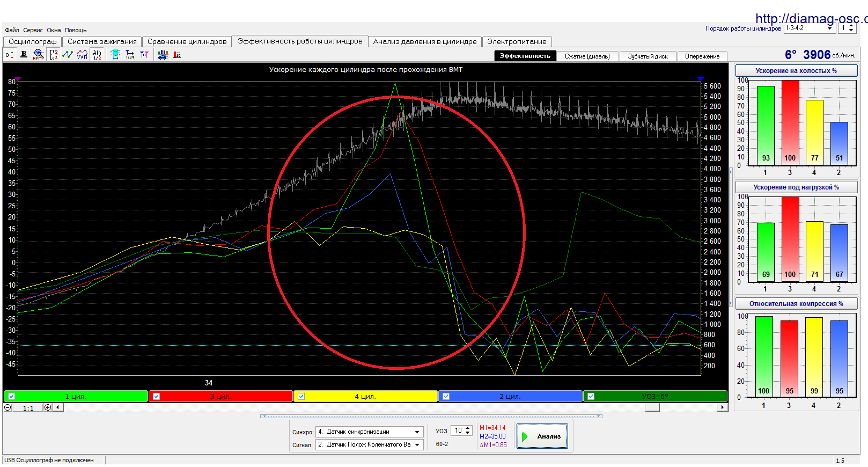Click the 4 цил. yellow legend bar
868x467 pixels.
point(365,396)
